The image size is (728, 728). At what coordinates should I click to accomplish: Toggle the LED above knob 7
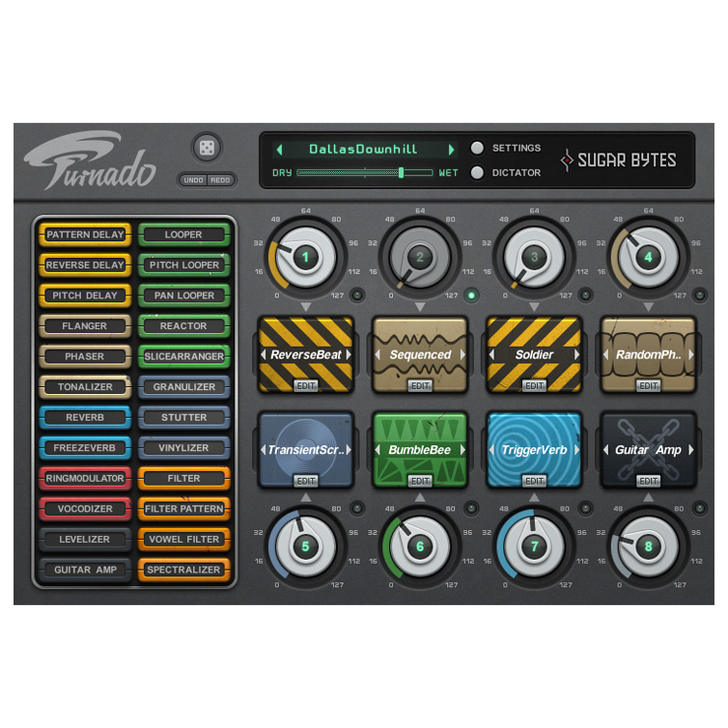585,509
